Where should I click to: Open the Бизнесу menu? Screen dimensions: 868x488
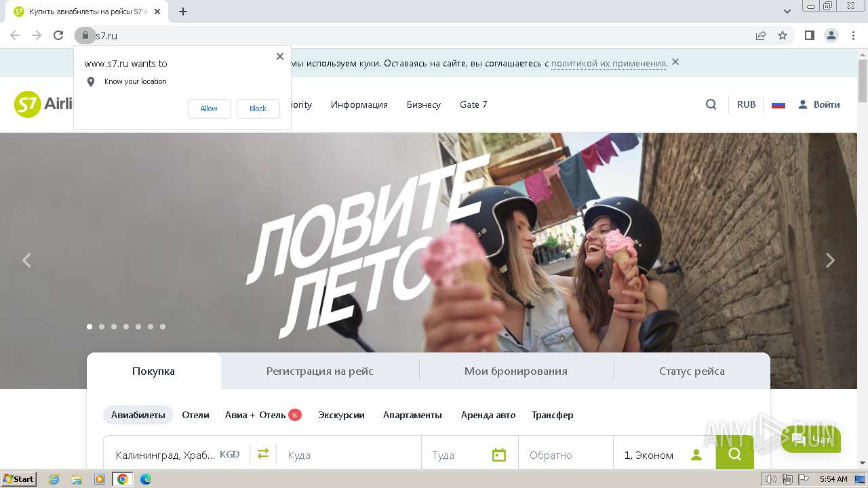424,104
